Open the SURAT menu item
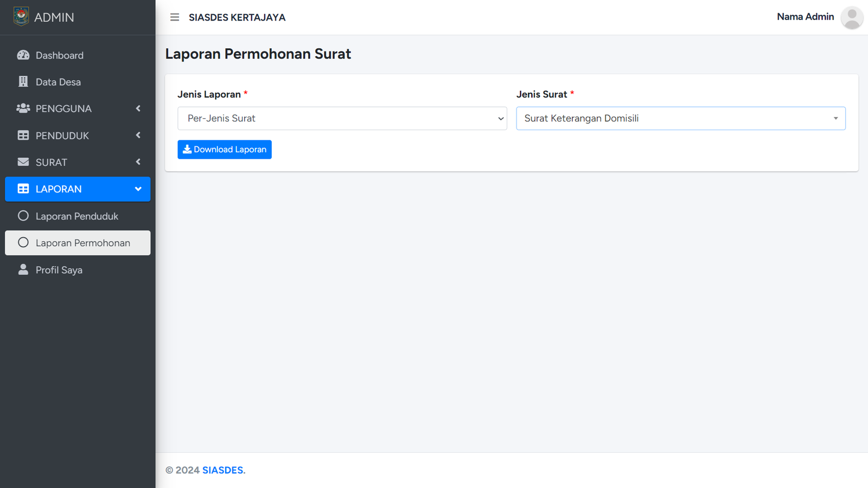 (52, 162)
